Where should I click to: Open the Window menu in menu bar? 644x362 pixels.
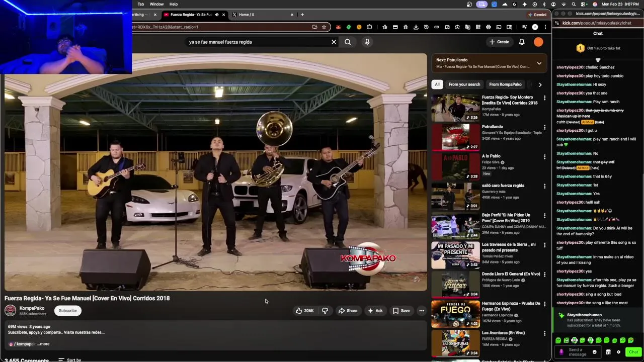click(156, 4)
